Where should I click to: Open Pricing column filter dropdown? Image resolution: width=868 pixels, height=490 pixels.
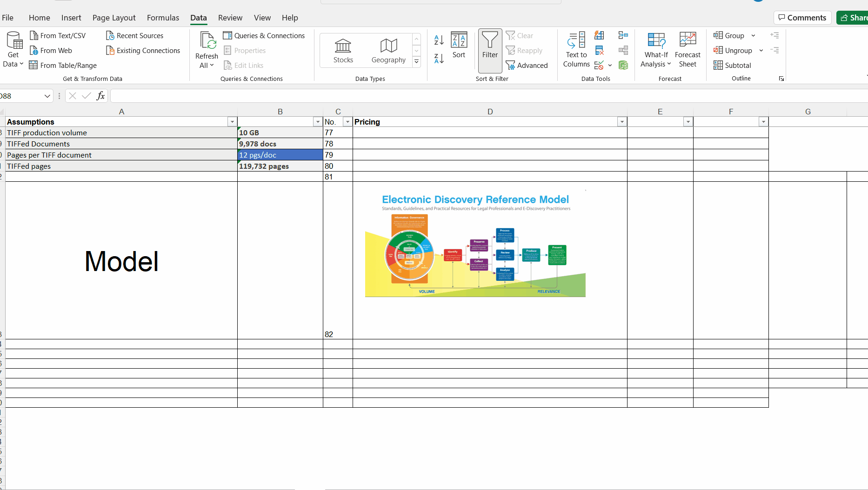pyautogui.click(x=622, y=122)
